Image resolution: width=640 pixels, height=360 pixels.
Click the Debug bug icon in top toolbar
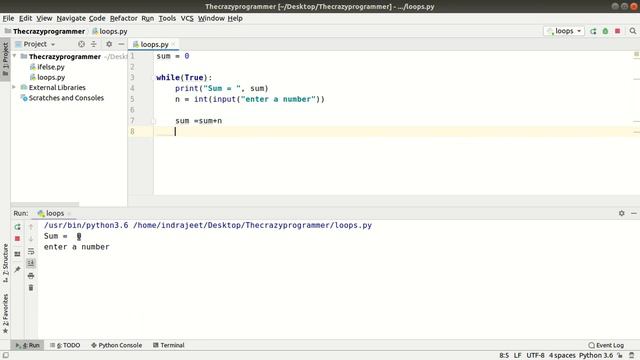(605, 31)
